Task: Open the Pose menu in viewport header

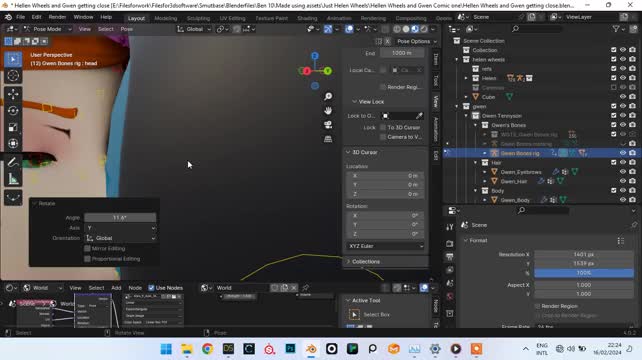Action: click(x=127, y=29)
